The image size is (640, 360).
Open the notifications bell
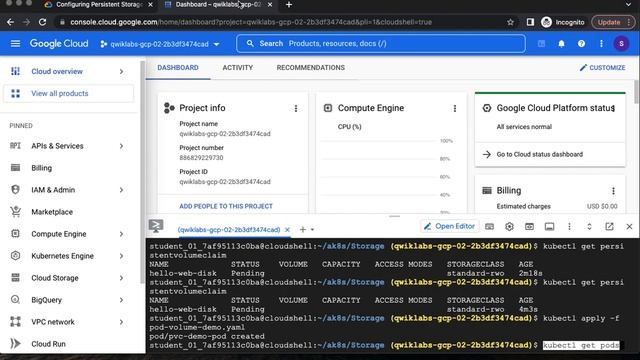click(561, 44)
